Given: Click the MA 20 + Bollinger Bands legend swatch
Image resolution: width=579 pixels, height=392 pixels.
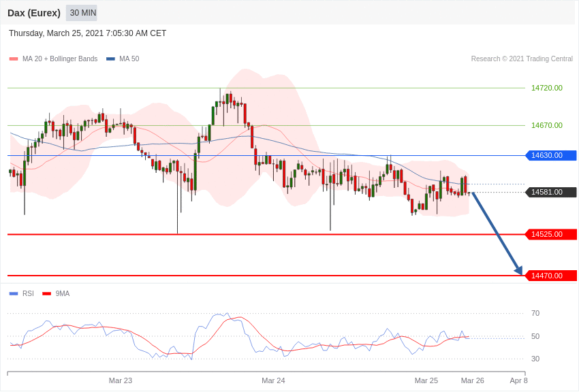Looking at the screenshot, I should [x=14, y=59].
